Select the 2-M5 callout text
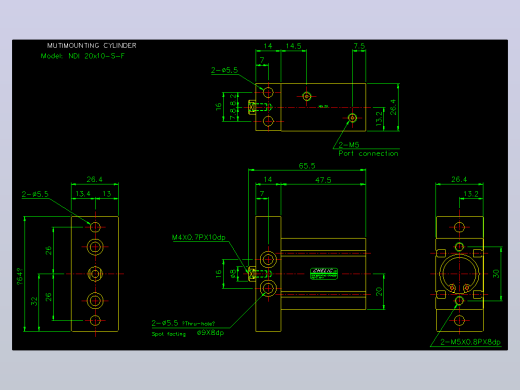Viewport: 520px width, 390px height. 349,145
